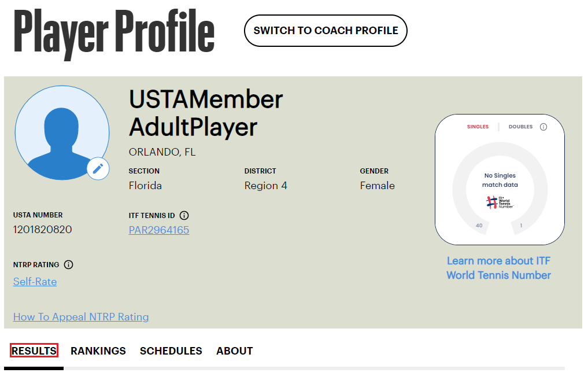Open How To Appeal NTRP Rating
The image size is (588, 380).
81,317
